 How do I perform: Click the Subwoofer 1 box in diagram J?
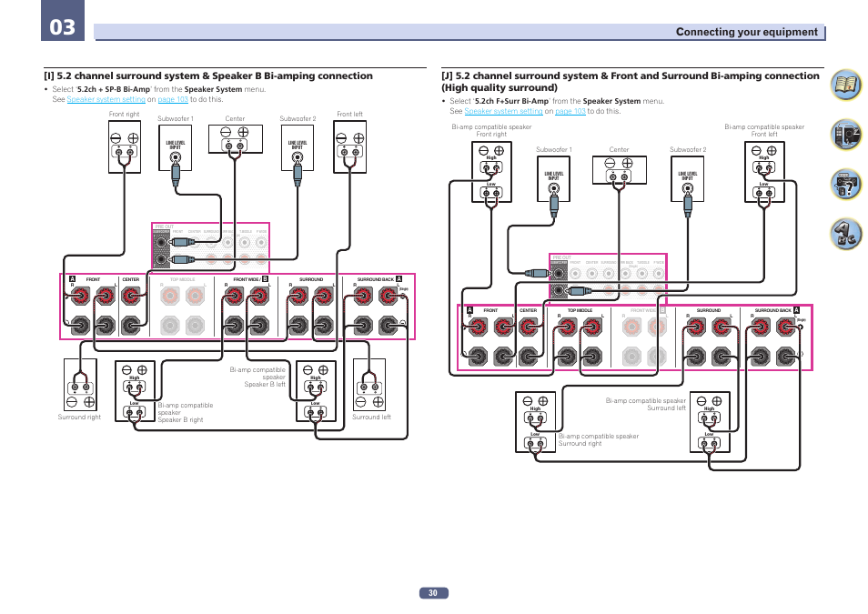click(553, 178)
